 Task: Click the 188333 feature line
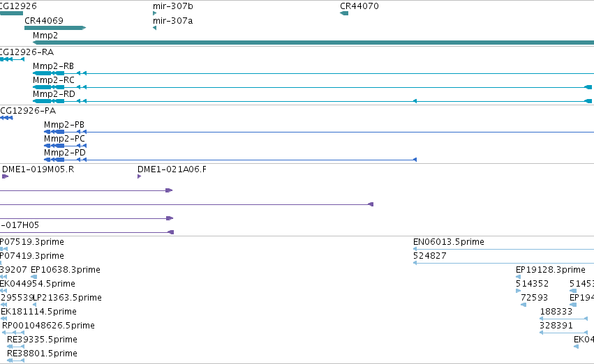click(564, 319)
